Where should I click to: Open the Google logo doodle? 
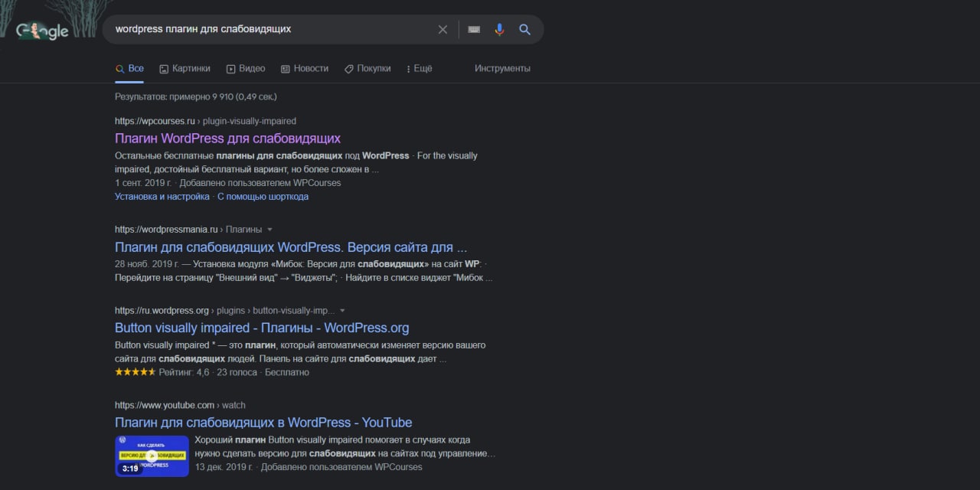click(x=42, y=30)
